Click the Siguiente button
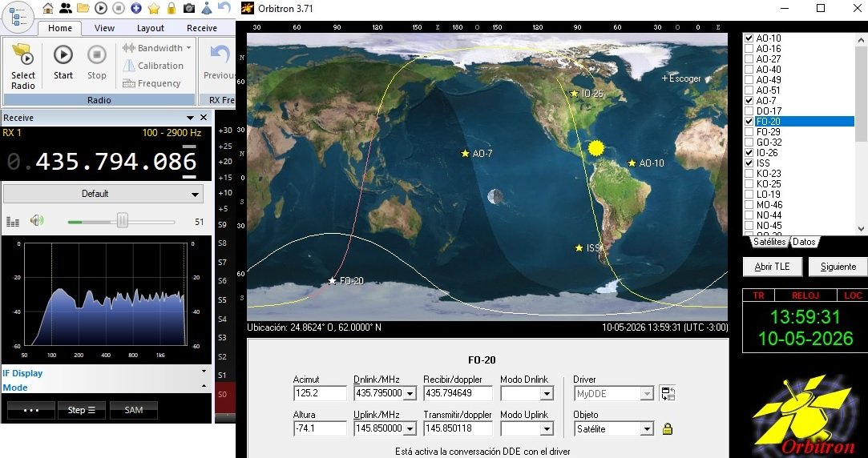The image size is (868, 458). 838,267
